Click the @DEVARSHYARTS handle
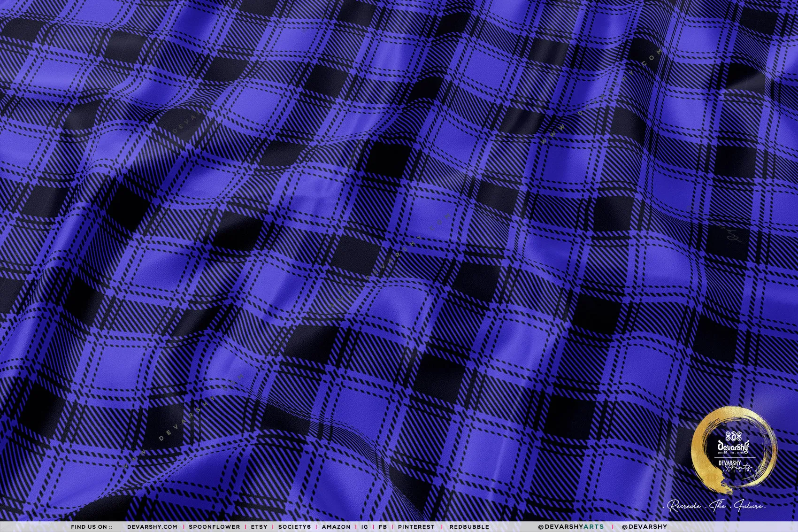The height and width of the screenshot is (532, 798). click(571, 527)
